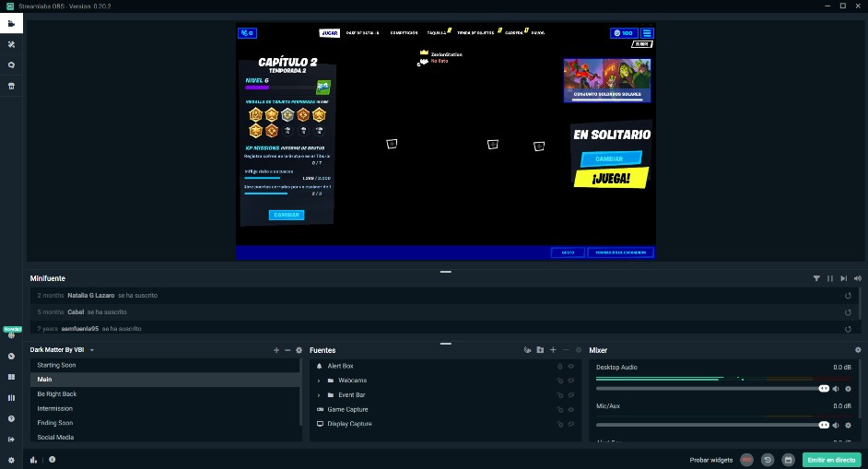Open the layout editor icon
The height and width of the screenshot is (469, 868).
pos(11,377)
